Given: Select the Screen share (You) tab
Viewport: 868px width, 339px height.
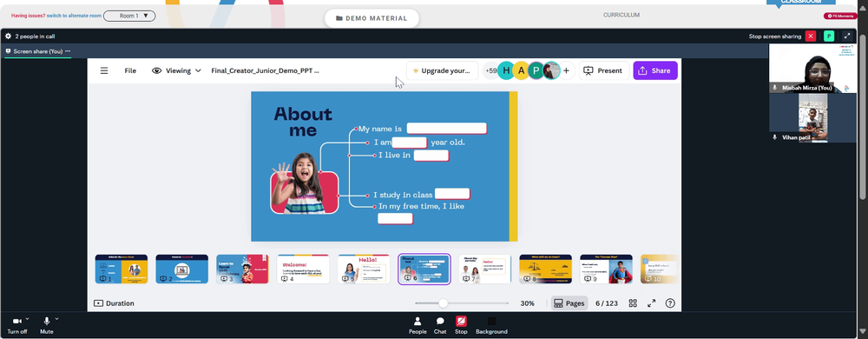Looking at the screenshot, I should click(37, 51).
